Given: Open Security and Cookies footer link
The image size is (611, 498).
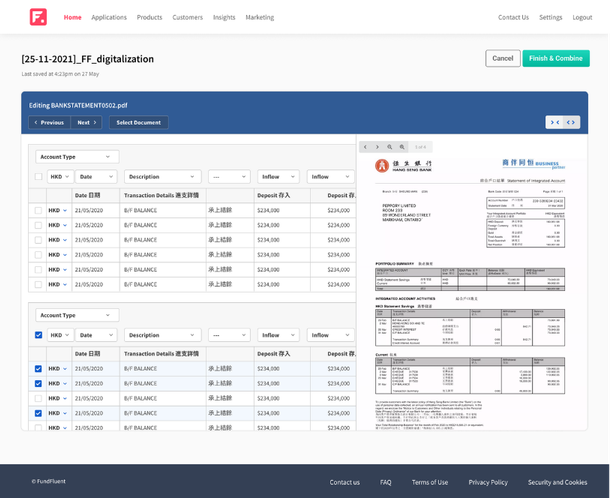Looking at the screenshot, I should (x=557, y=482).
